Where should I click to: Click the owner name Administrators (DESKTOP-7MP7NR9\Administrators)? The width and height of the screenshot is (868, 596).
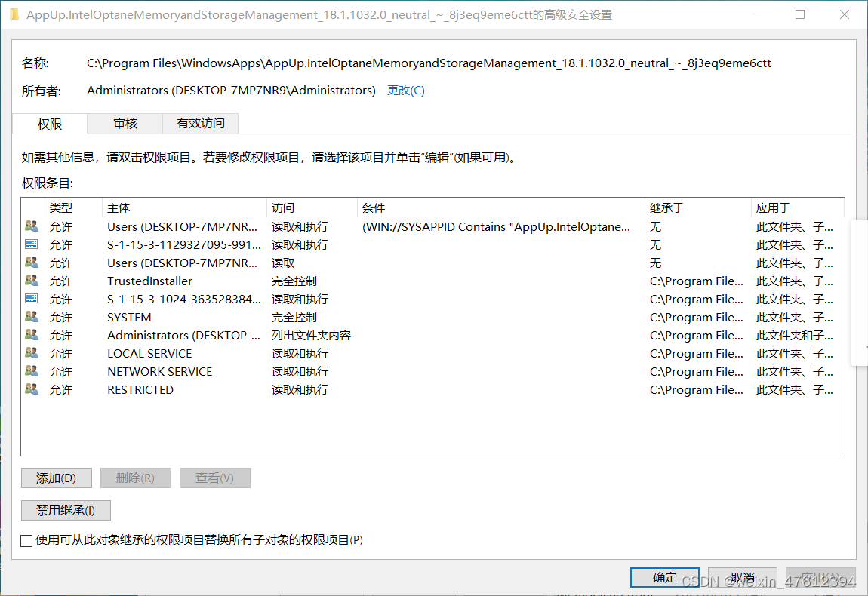pyautogui.click(x=232, y=91)
